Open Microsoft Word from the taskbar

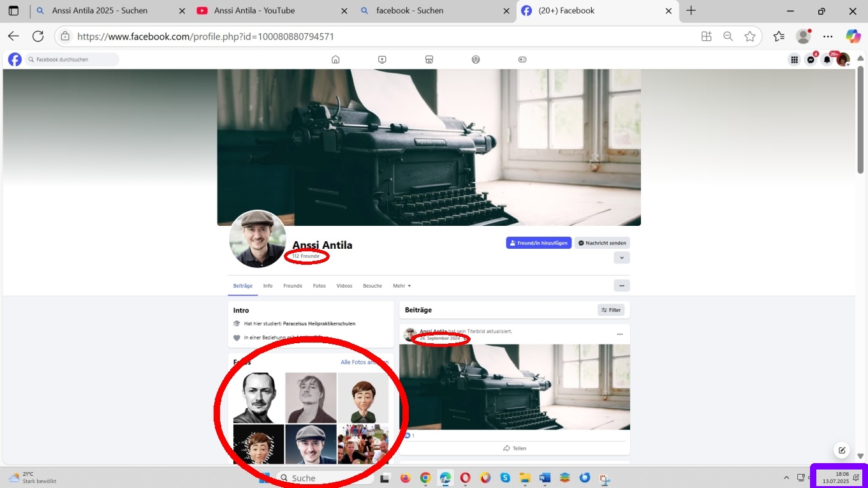[x=545, y=478]
